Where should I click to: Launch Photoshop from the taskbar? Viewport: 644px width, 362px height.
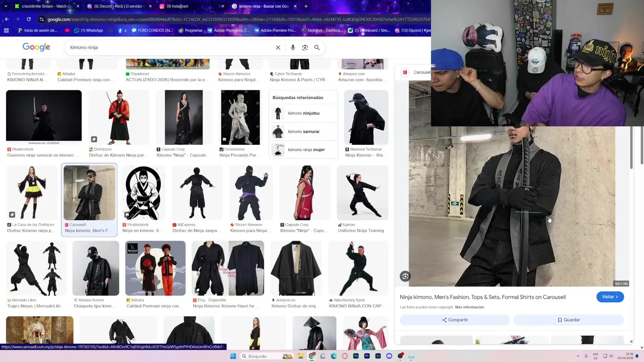point(356,356)
